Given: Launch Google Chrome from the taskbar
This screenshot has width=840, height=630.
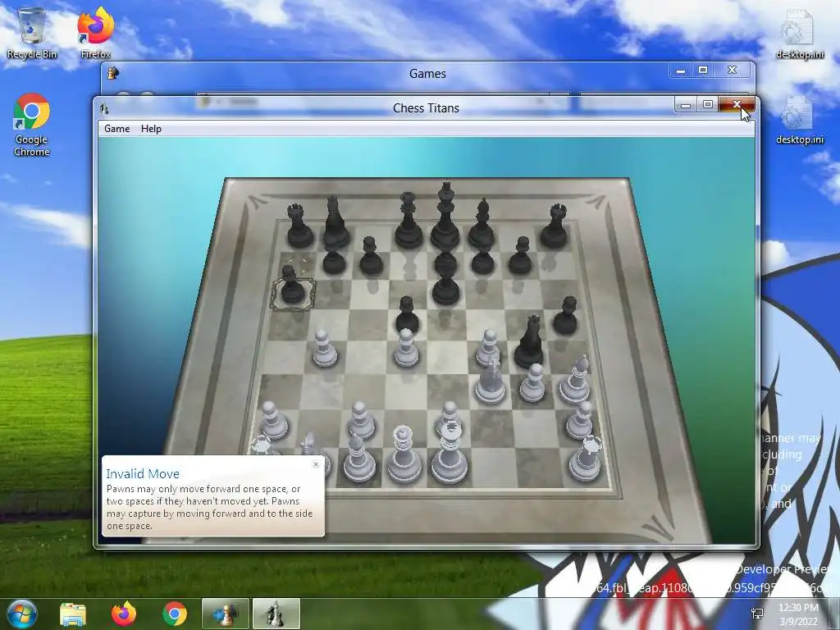Looking at the screenshot, I should point(174,614).
